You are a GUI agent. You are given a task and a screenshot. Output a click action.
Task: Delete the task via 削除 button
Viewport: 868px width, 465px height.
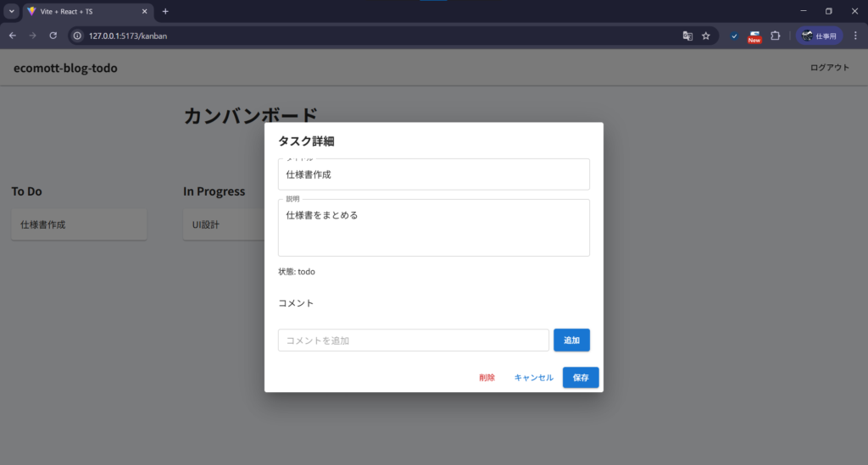point(487,377)
